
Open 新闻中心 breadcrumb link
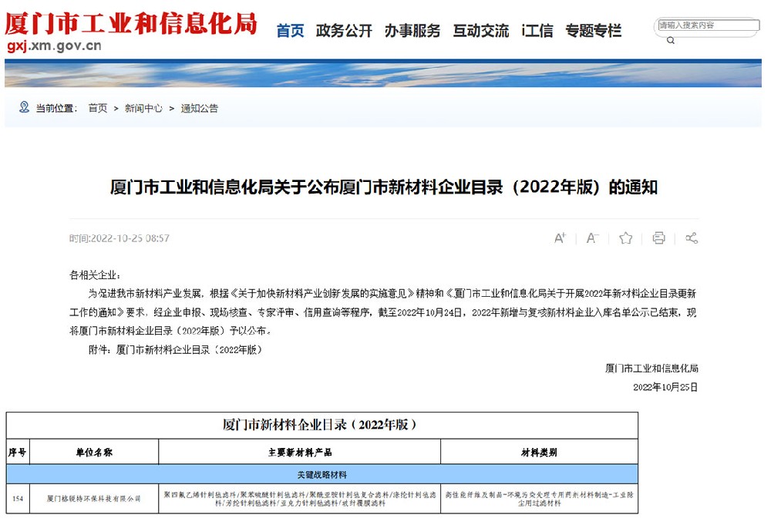[144, 109]
